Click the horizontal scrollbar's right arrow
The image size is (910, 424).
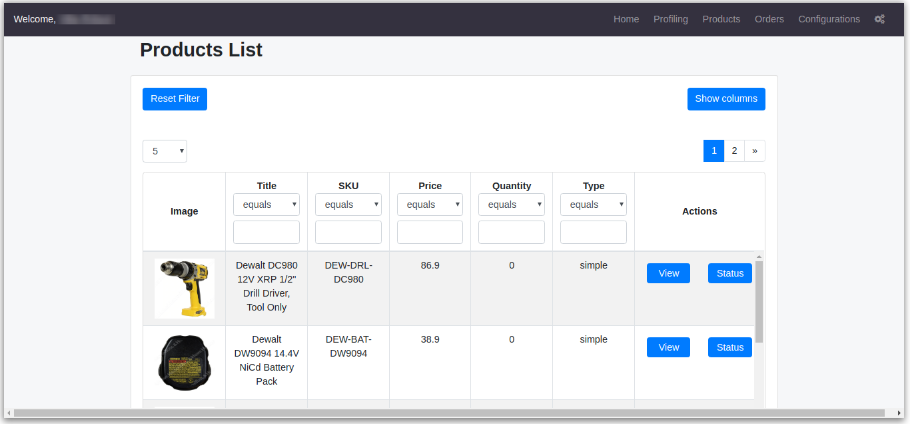tap(900, 413)
